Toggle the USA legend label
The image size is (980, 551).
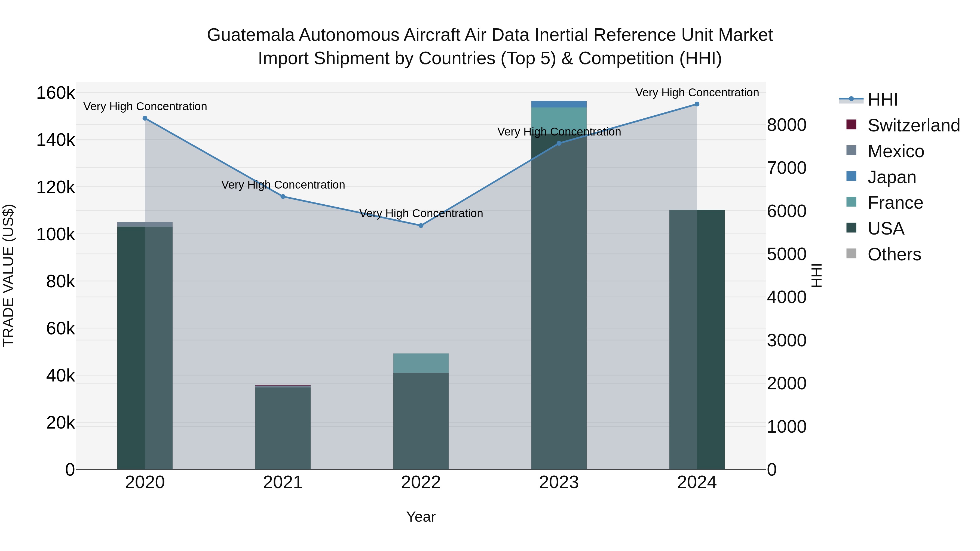point(886,229)
